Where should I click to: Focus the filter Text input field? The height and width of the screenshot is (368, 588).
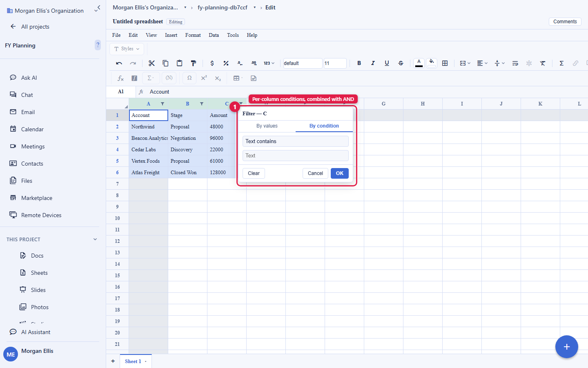[296, 156]
